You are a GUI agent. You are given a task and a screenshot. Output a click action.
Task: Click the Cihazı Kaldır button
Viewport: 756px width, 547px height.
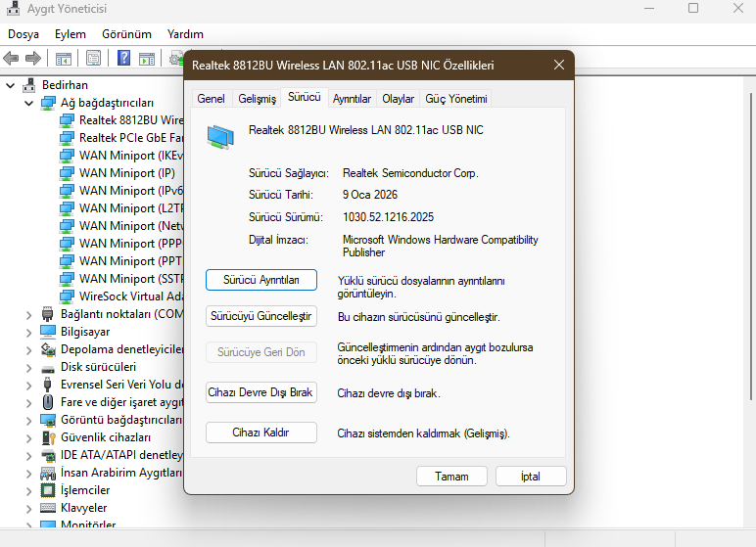(x=260, y=433)
